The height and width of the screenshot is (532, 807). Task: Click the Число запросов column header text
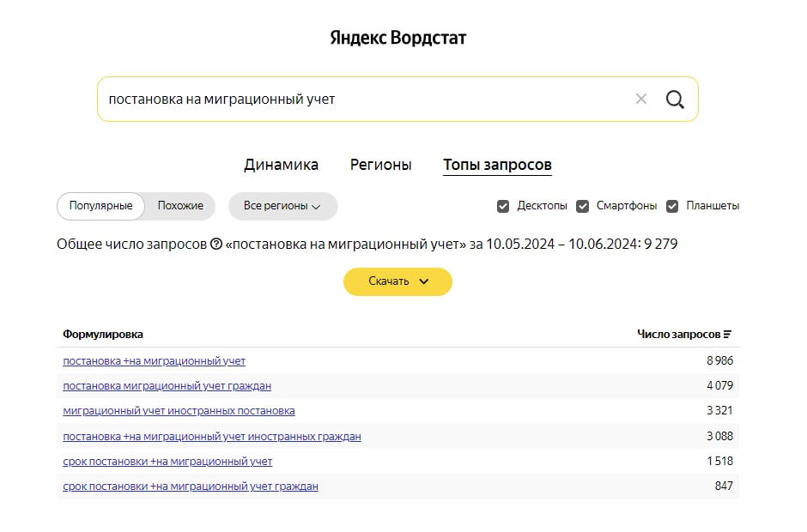678,335
